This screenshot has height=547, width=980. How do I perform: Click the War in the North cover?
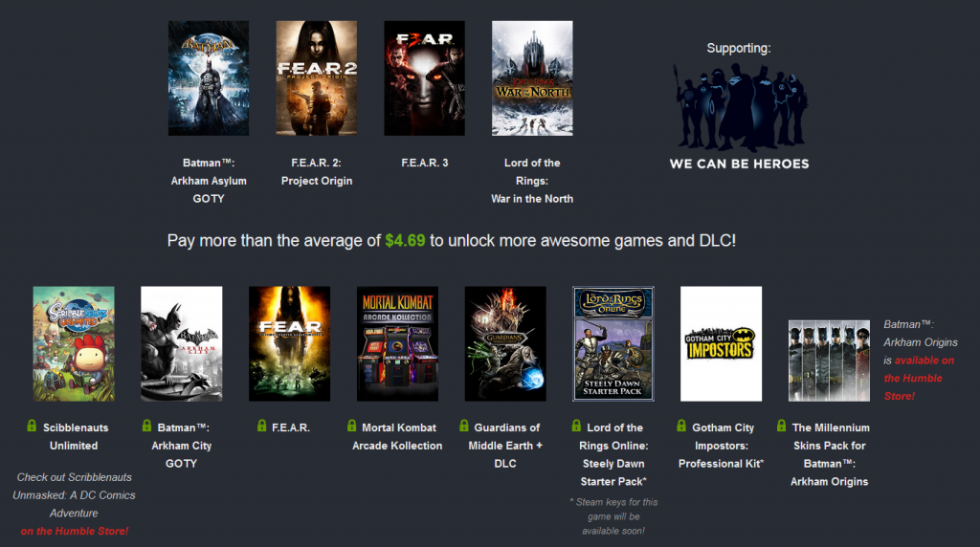(x=532, y=78)
